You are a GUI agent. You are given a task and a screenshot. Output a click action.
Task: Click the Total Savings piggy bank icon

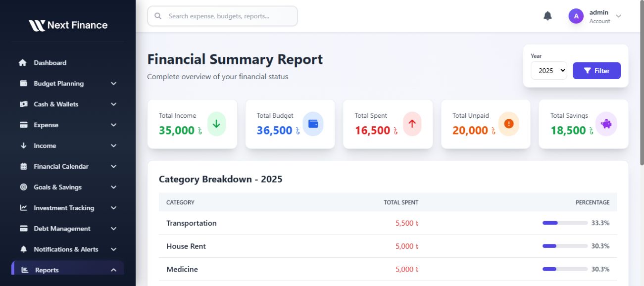click(x=606, y=124)
